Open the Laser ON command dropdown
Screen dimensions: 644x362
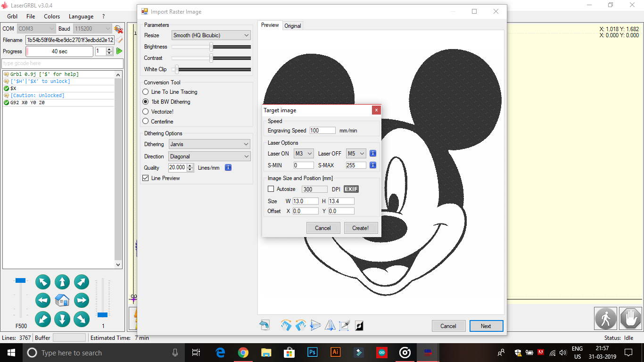(304, 153)
